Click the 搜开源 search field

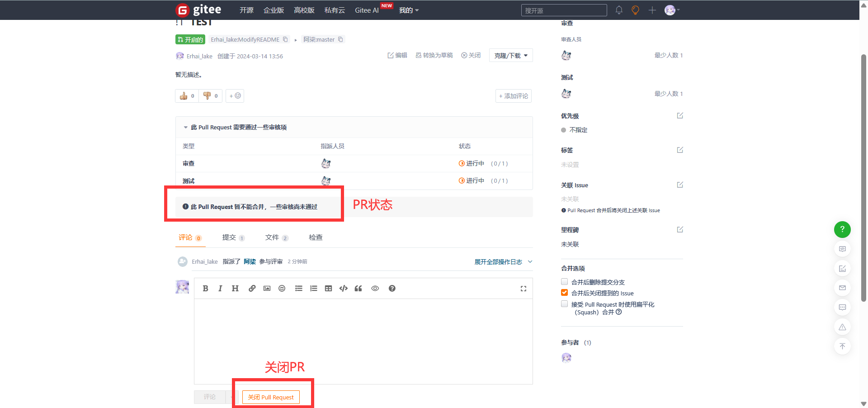[x=563, y=10]
